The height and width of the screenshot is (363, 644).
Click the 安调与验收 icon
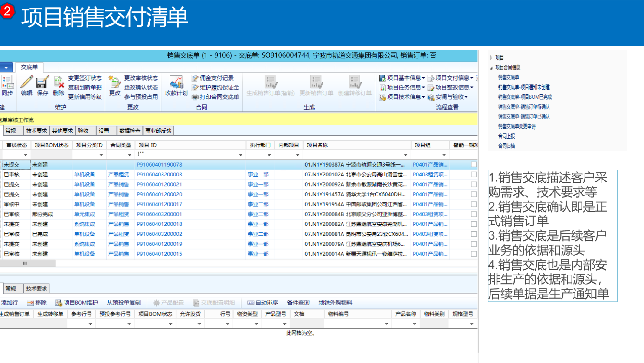pos(431,97)
